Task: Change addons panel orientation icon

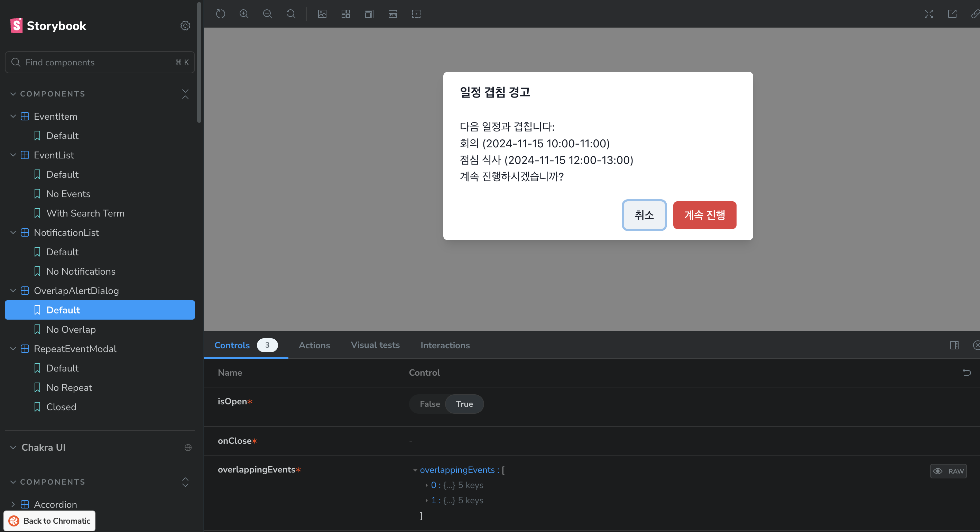Action: click(954, 345)
